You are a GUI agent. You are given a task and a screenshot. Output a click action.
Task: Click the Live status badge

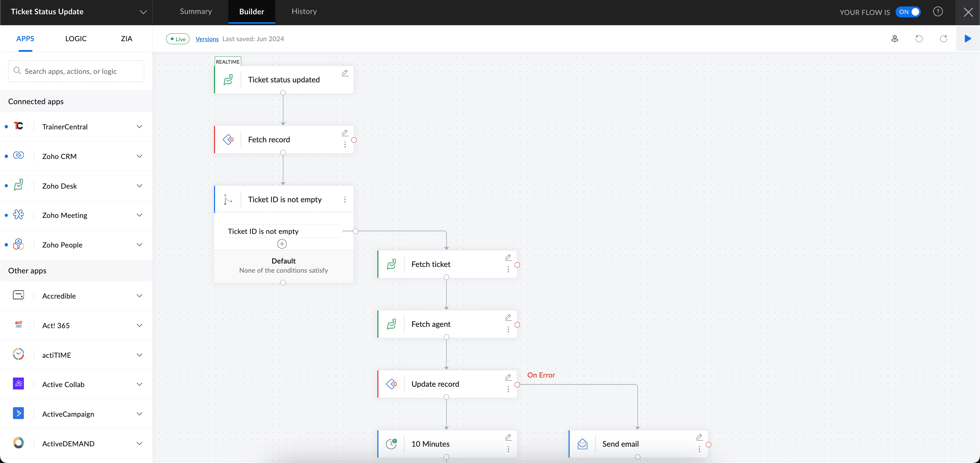pyautogui.click(x=178, y=39)
